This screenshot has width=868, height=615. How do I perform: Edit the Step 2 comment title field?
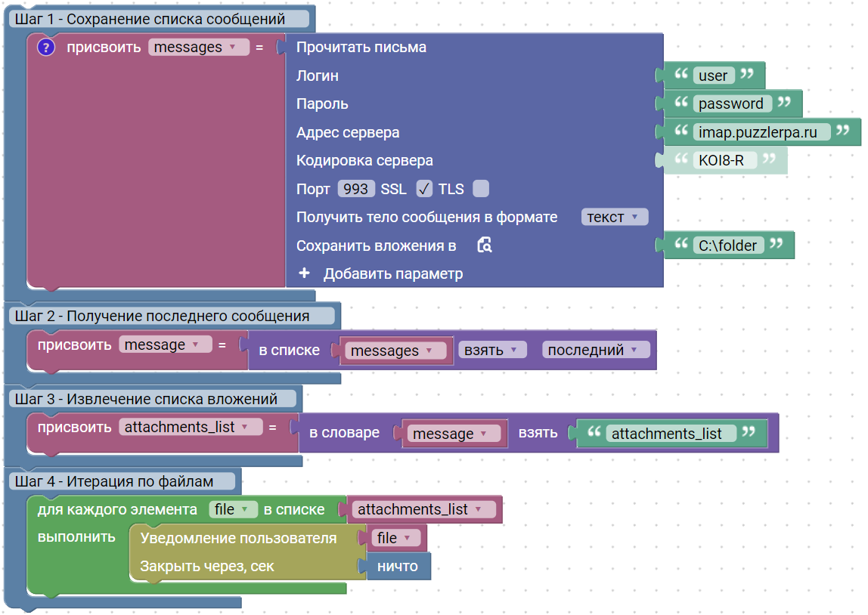pyautogui.click(x=172, y=316)
